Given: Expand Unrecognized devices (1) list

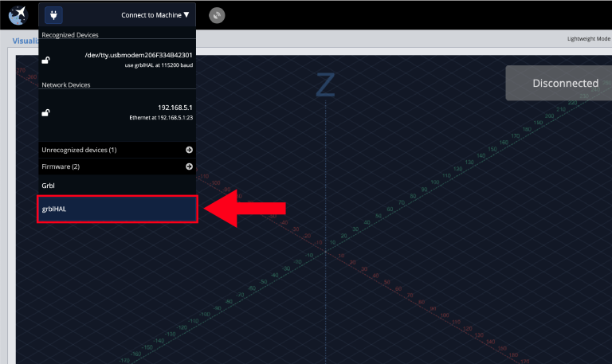Looking at the screenshot, I should click(x=117, y=150).
